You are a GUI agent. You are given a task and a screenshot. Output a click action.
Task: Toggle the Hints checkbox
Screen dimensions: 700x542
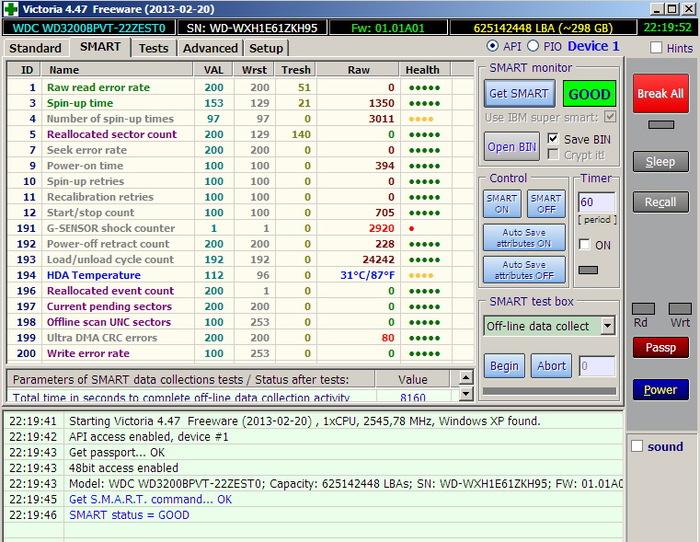pos(656,48)
